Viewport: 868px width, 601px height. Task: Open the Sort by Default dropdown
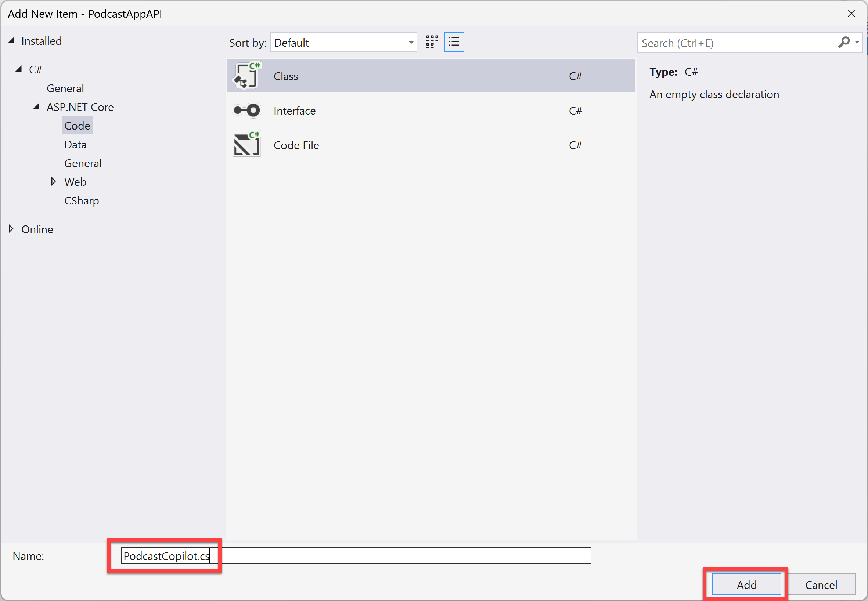[x=343, y=43]
